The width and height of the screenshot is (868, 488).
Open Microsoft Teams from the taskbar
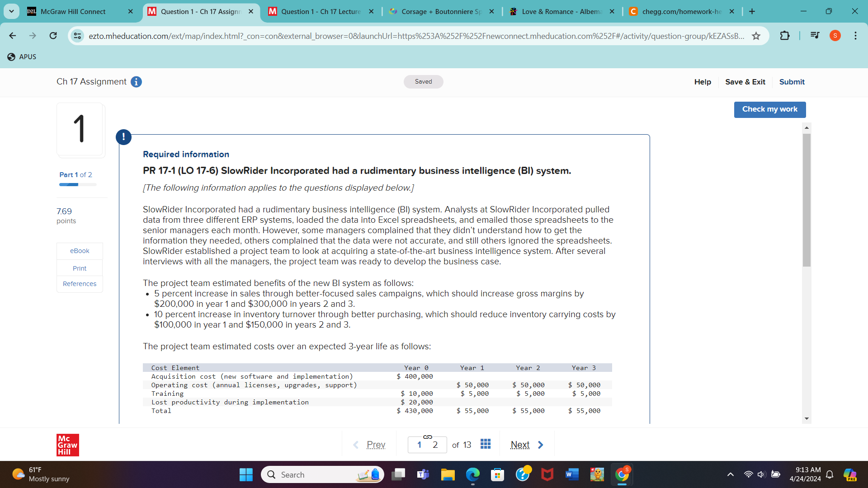423,474
